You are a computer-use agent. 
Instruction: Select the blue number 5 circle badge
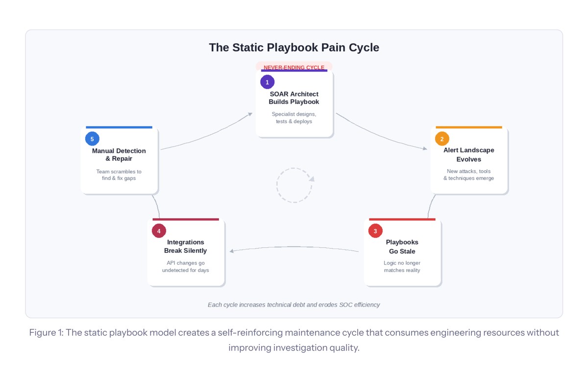click(92, 139)
